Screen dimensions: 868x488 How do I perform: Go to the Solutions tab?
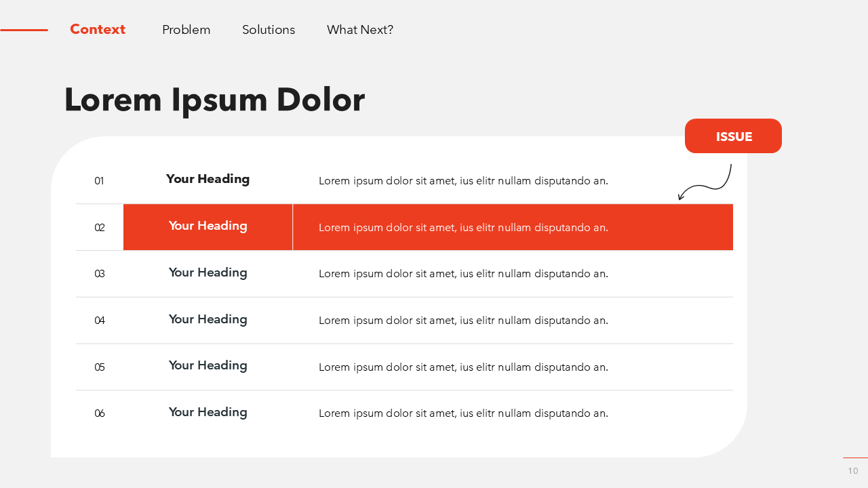269,30
